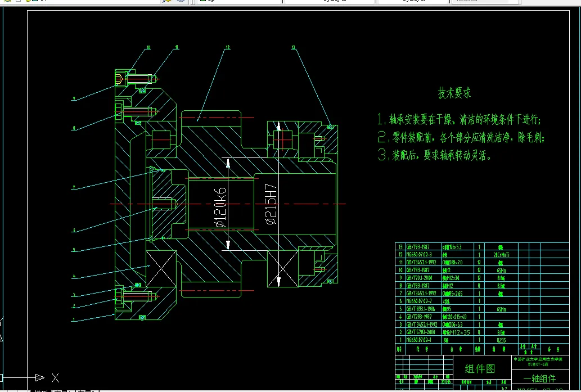The height and width of the screenshot is (392, 581).
Task: Click balloon number 13 at top
Action: pyautogui.click(x=294, y=47)
